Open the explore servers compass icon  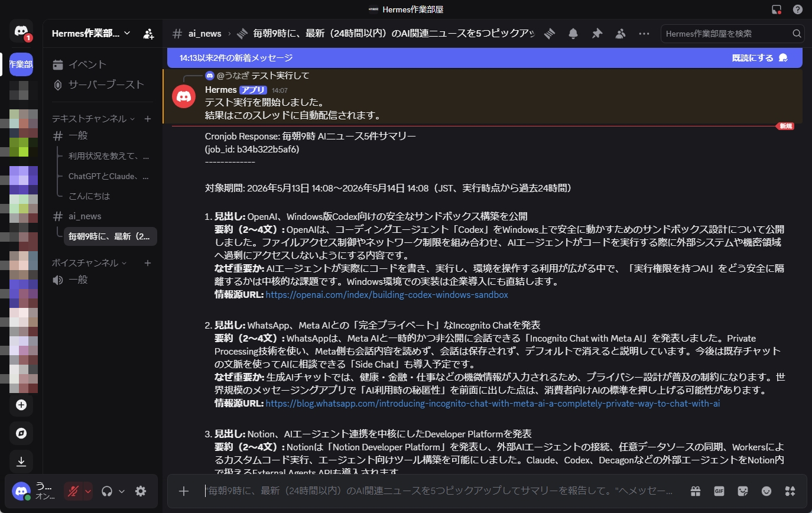tap(21, 433)
